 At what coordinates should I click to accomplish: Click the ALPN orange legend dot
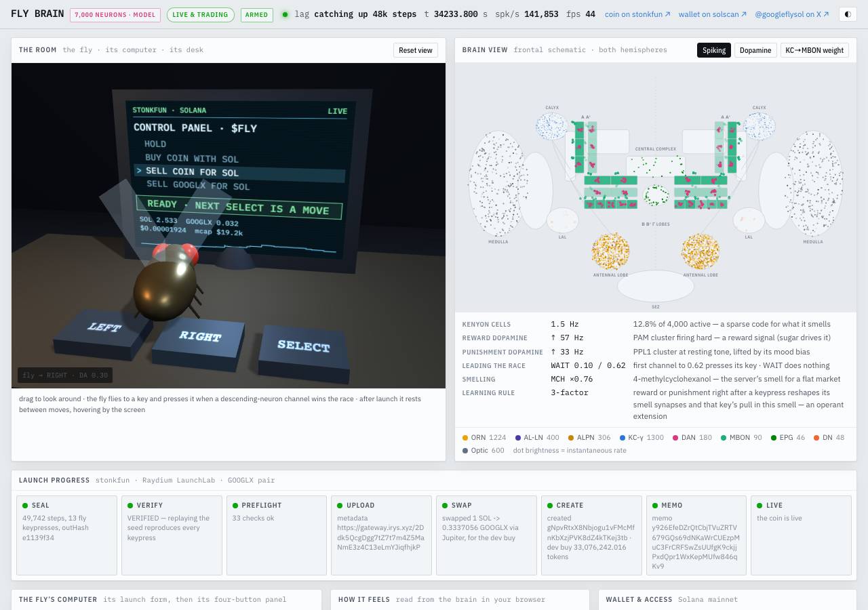coord(571,438)
